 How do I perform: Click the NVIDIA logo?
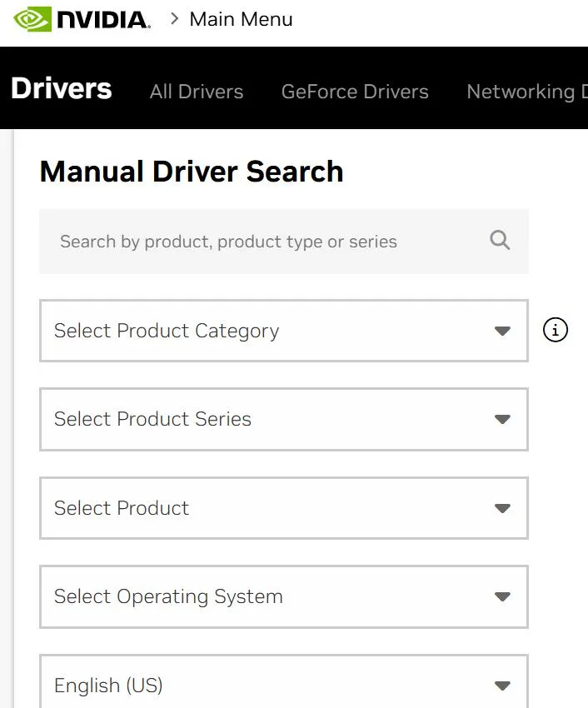tap(82, 19)
